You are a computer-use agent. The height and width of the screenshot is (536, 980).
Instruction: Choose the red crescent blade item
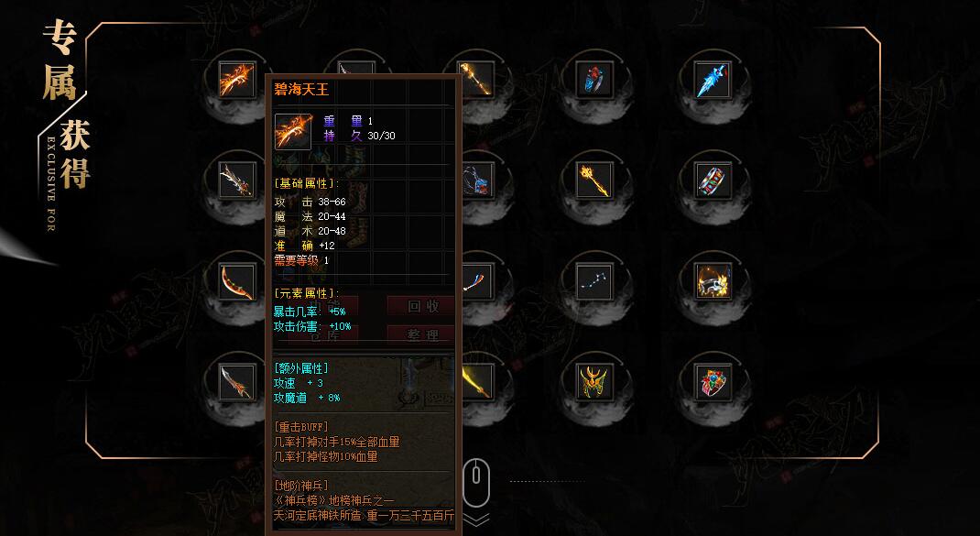pos(237,281)
